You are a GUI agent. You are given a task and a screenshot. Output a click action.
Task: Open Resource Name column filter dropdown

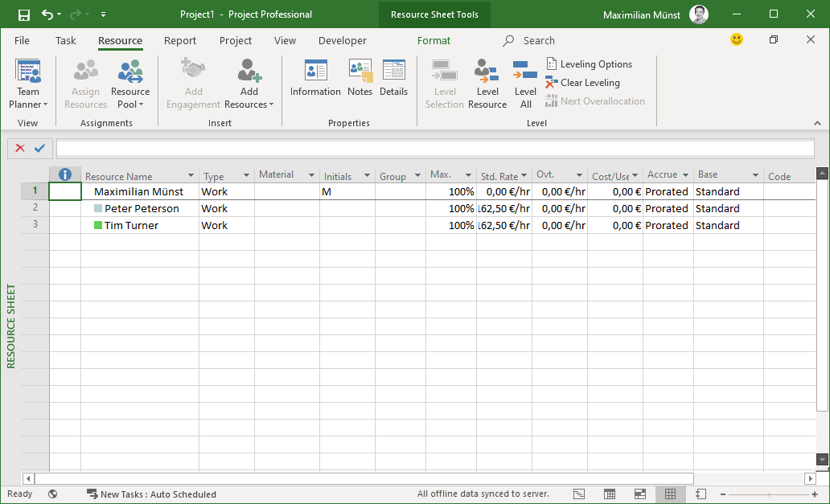(x=191, y=175)
